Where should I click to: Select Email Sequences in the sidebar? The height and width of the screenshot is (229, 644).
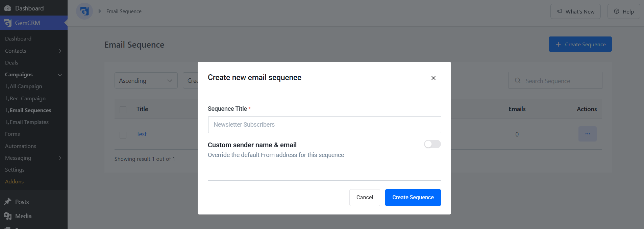click(x=30, y=110)
